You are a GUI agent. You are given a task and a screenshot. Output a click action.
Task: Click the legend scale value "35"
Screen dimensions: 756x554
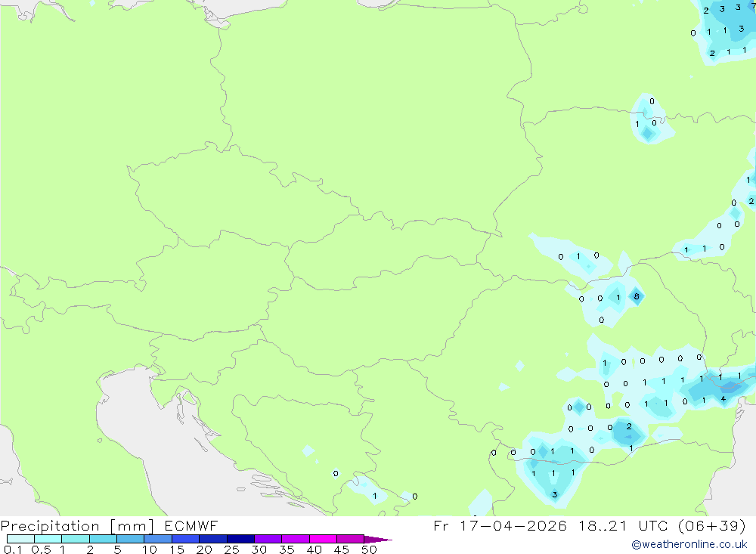tap(287, 549)
